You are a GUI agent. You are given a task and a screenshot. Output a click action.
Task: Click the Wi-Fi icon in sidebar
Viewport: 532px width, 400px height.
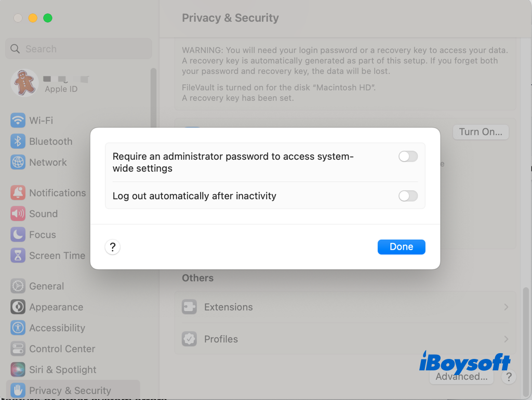coord(18,121)
